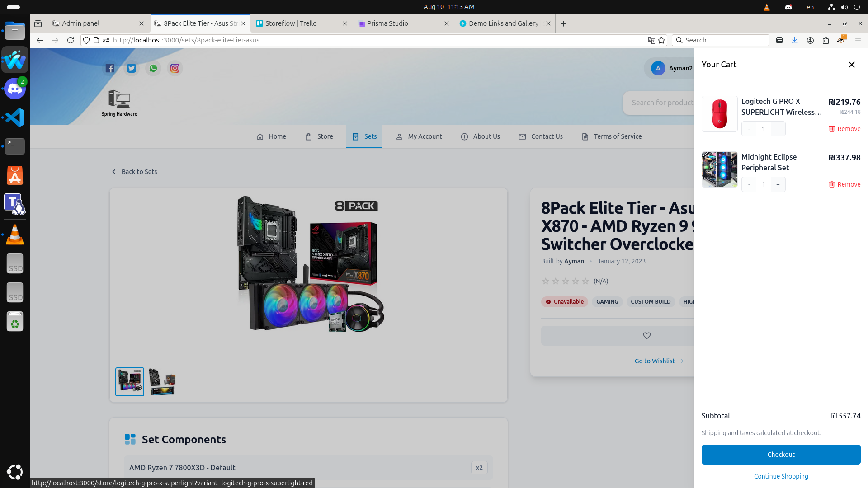Open the extensions puzzle icon
This screenshot has height=488, width=868.
826,40
